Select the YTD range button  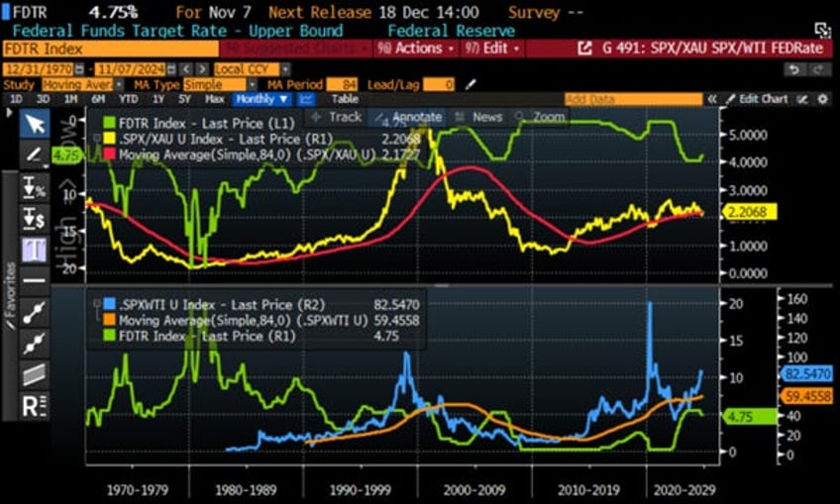click(128, 99)
